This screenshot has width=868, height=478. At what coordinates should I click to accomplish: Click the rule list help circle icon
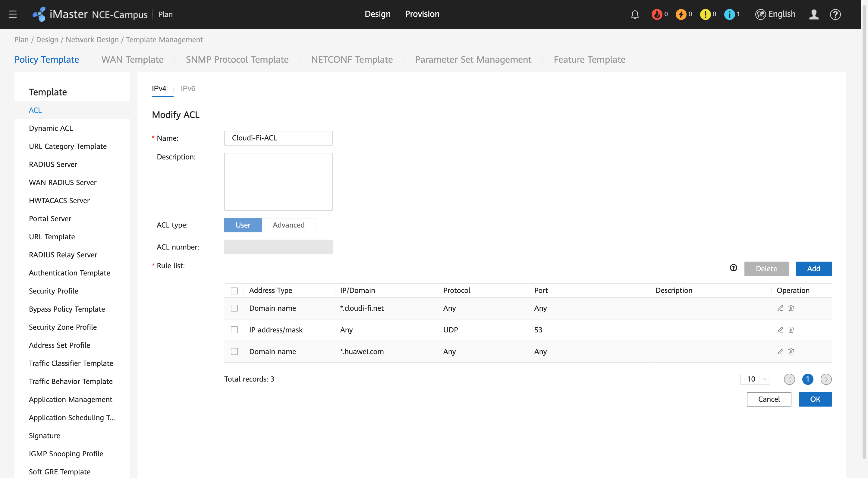click(x=734, y=268)
